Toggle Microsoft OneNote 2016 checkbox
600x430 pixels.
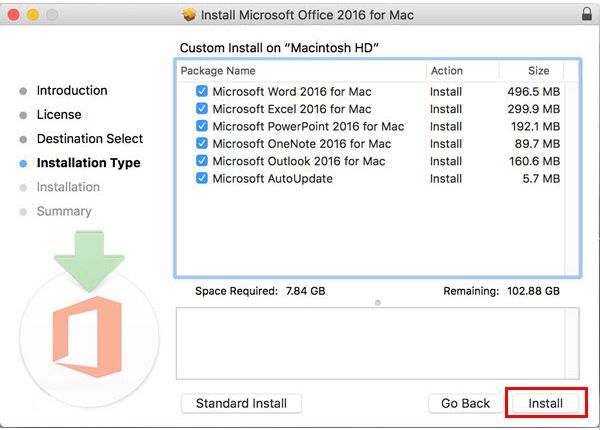point(202,143)
